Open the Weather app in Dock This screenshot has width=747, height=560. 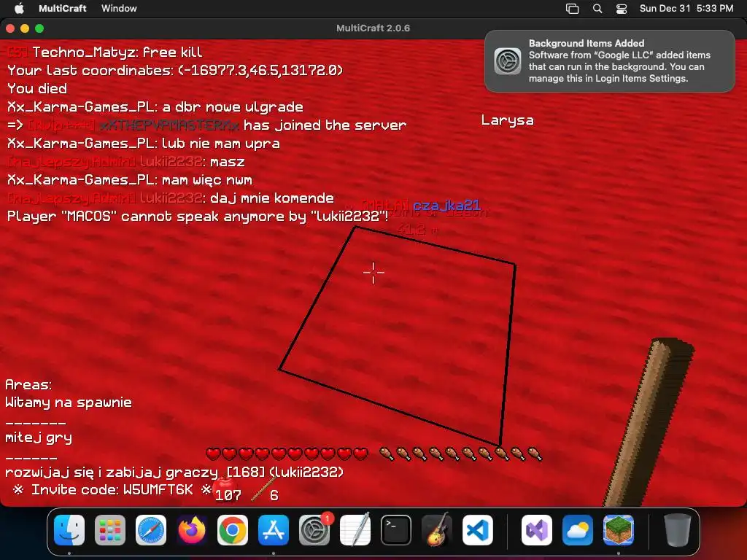pyautogui.click(x=578, y=530)
